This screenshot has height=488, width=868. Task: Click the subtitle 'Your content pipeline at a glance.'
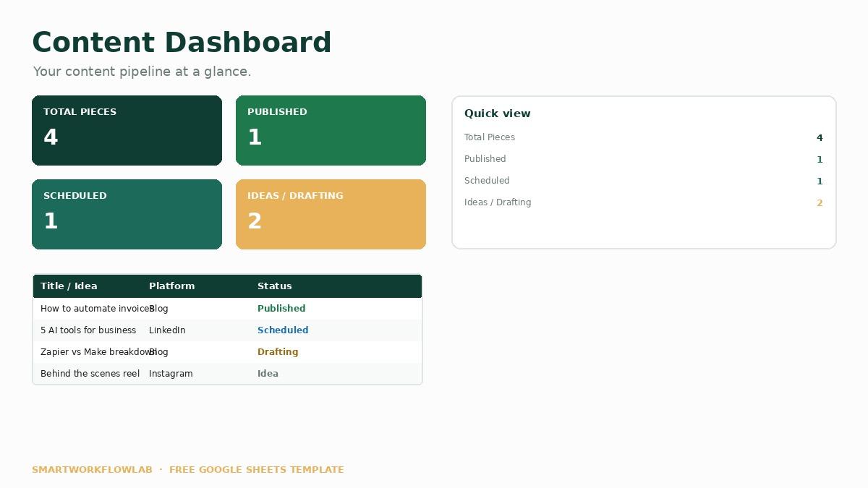pos(142,72)
